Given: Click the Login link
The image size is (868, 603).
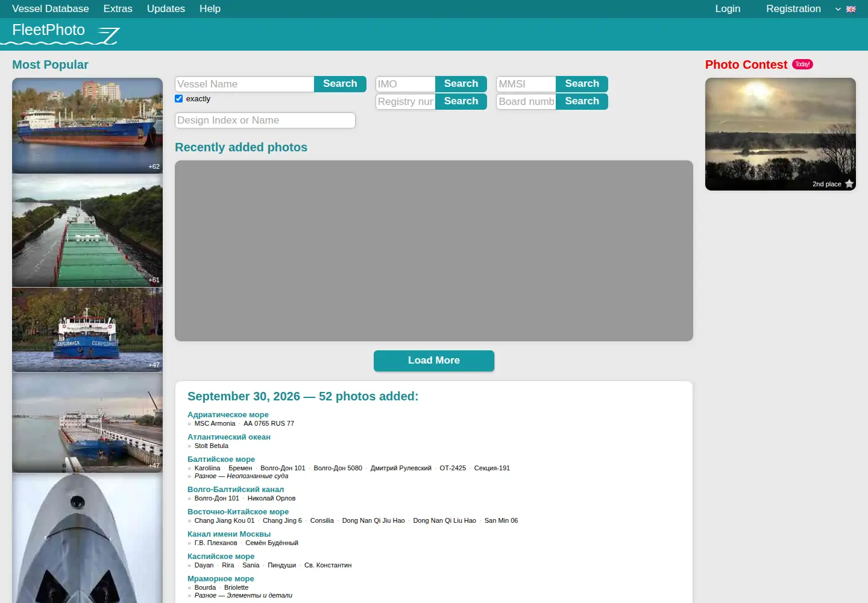Looking at the screenshot, I should [728, 9].
